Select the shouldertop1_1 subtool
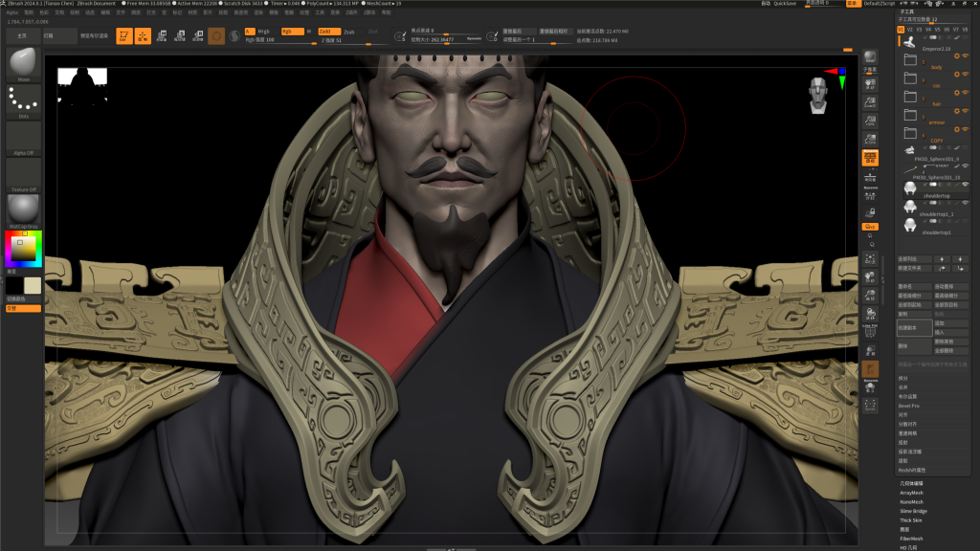 pos(934,208)
